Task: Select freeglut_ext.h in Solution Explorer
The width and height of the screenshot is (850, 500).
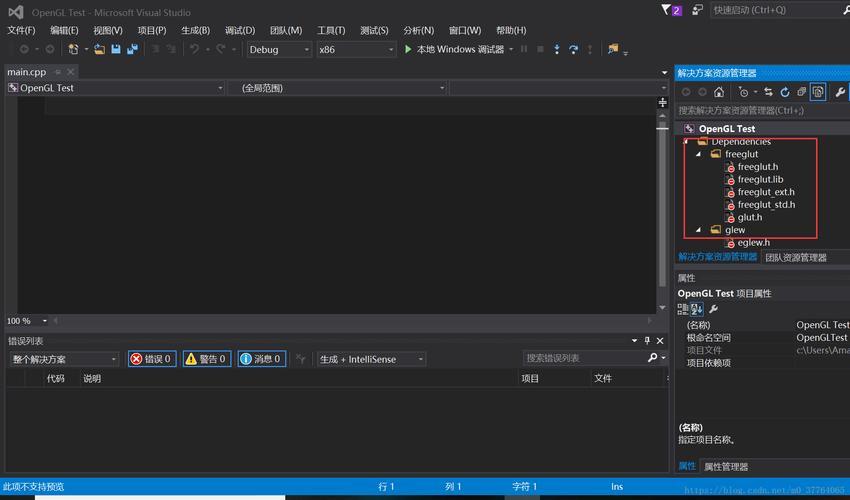Action: (x=766, y=192)
